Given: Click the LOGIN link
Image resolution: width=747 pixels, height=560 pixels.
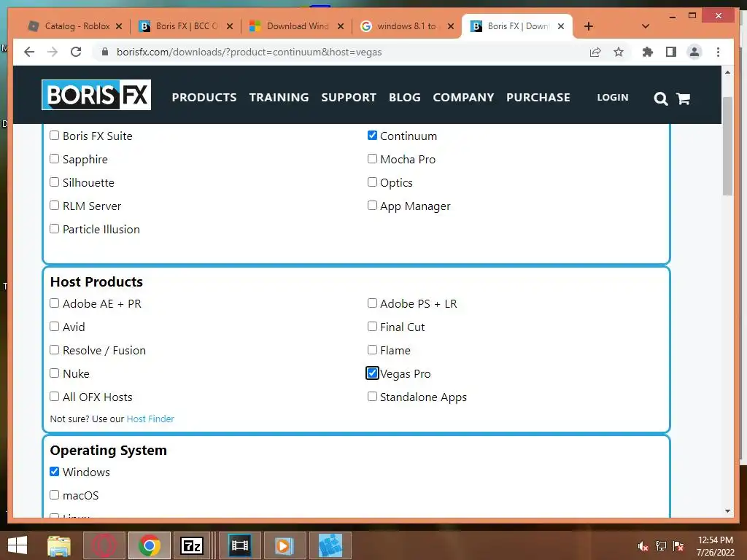Looking at the screenshot, I should 613,97.
